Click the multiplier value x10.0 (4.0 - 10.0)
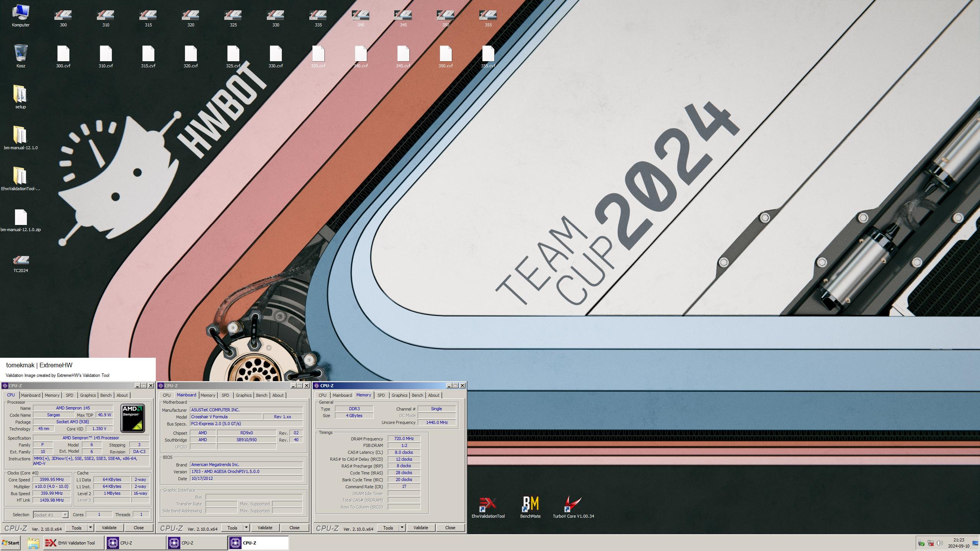Viewport: 980px width, 551px height. [52, 487]
